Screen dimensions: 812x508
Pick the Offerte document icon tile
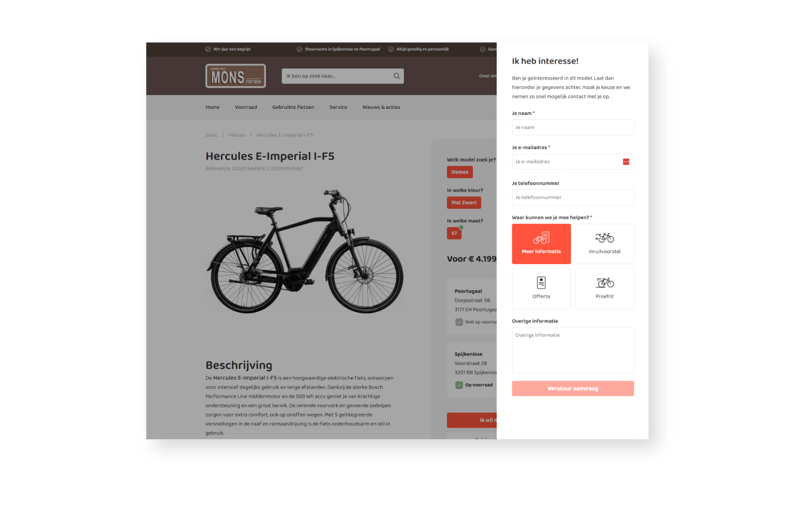click(541, 289)
